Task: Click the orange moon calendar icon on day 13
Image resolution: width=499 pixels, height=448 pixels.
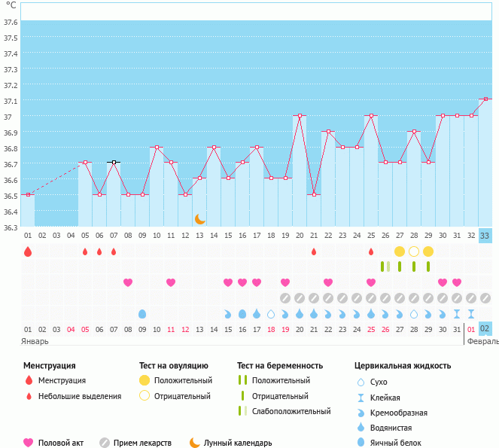Action: click(199, 219)
